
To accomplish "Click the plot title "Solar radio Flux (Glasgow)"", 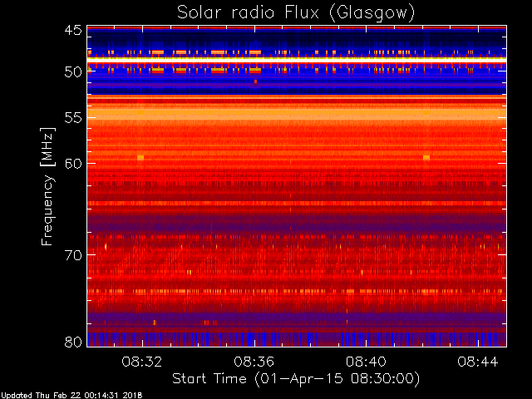I will click(x=296, y=13).
